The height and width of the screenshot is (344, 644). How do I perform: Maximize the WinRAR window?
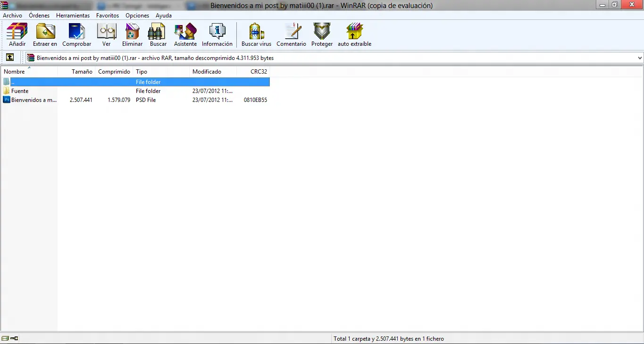[x=615, y=5]
